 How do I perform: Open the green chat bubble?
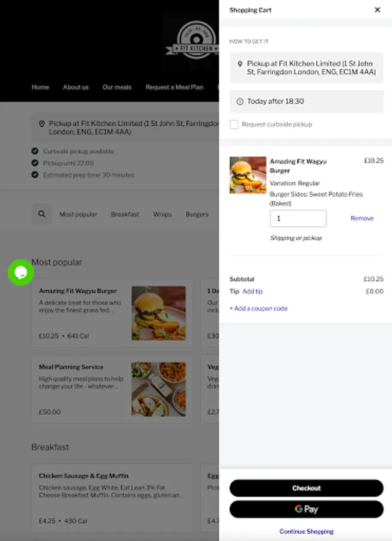click(20, 272)
